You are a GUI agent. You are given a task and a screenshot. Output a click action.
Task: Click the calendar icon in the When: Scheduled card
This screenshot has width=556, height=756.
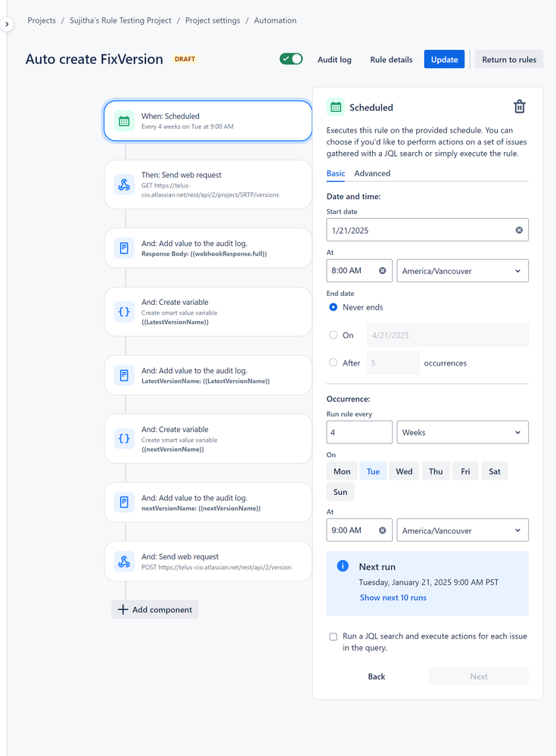coord(124,121)
